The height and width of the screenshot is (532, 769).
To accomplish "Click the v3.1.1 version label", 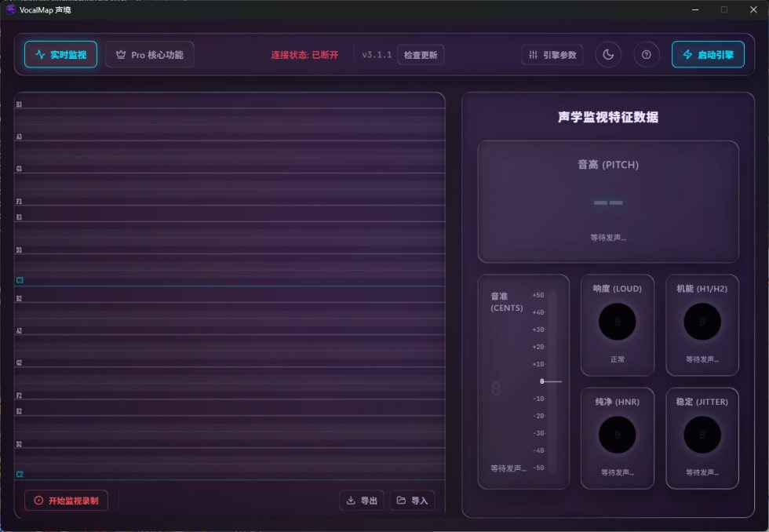I will (377, 55).
